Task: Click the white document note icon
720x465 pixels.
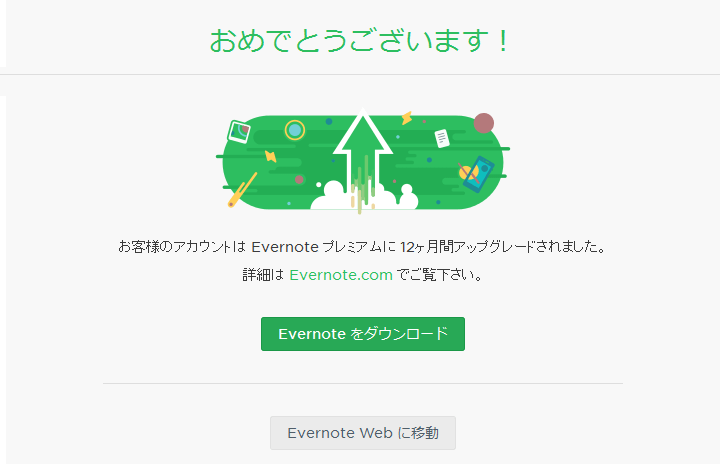Action: click(442, 138)
